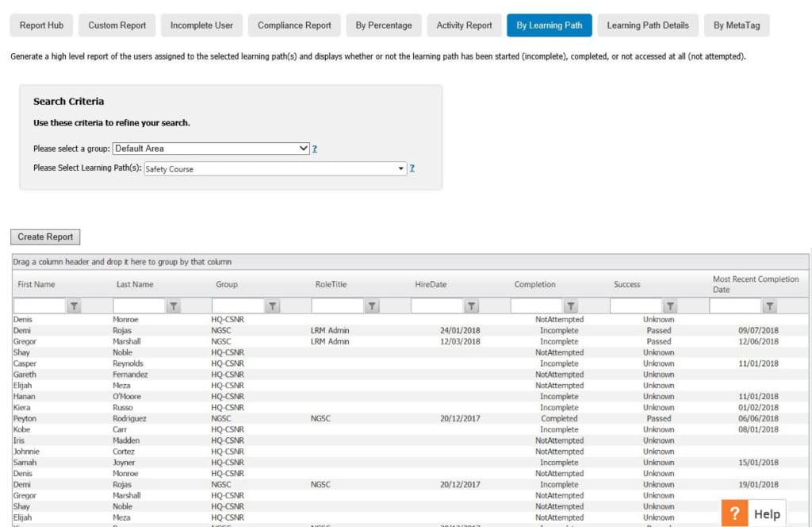
Task: Click the orange Help question mark icon
Action: click(735, 514)
